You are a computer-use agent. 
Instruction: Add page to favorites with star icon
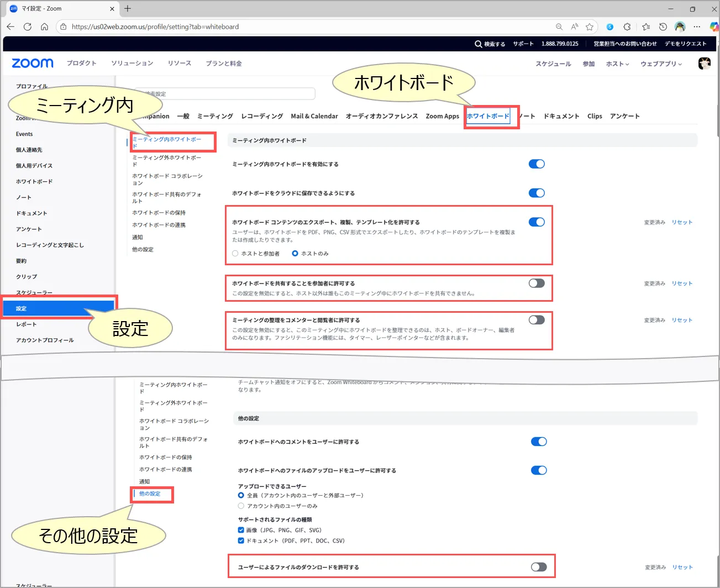point(590,27)
